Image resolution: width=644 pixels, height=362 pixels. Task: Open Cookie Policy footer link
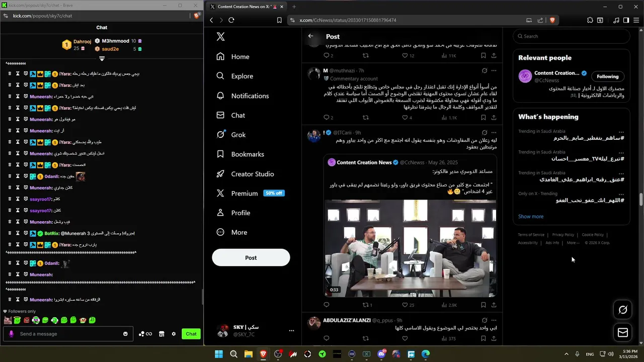[x=593, y=235]
